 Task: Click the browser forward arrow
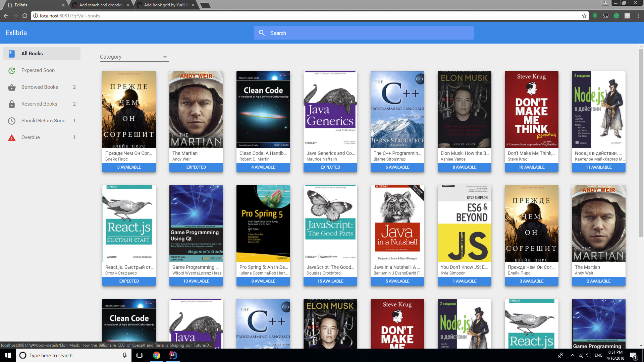tap(15, 16)
